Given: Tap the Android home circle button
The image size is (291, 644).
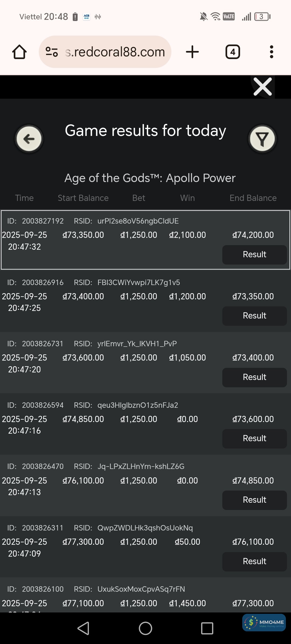Looking at the screenshot, I should [x=145, y=628].
